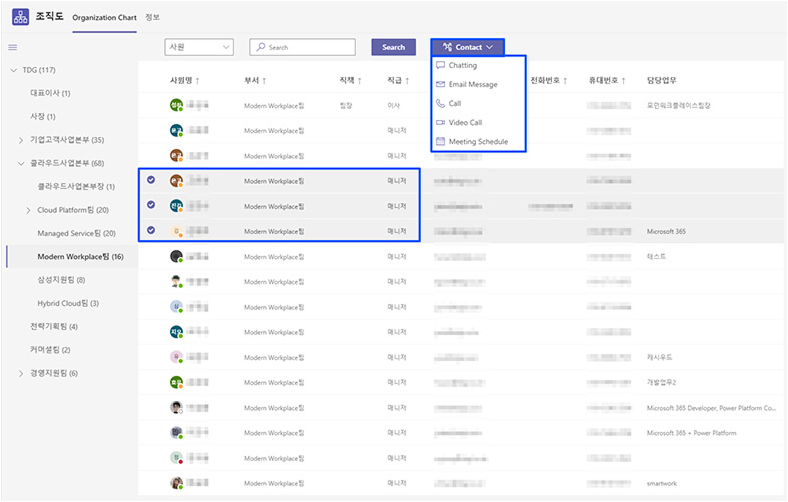Expand the Cloud Platform팀 (20) node
788x502 pixels.
coord(28,211)
